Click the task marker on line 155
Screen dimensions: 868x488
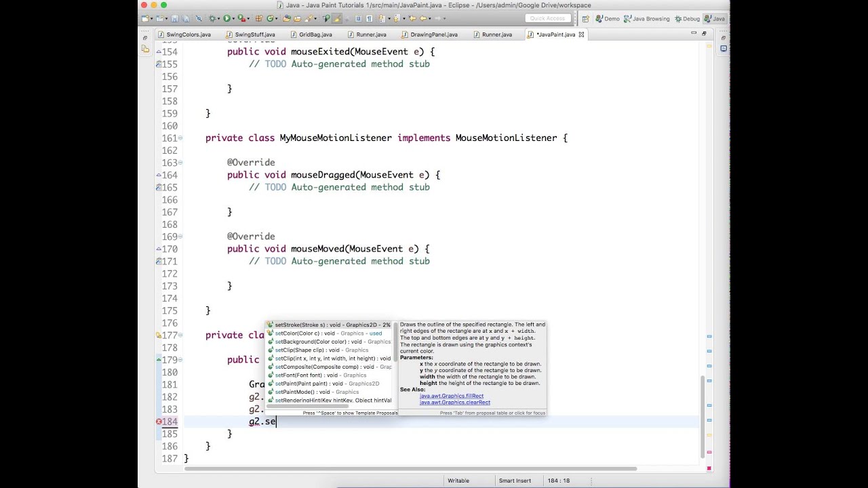pyautogui.click(x=159, y=64)
